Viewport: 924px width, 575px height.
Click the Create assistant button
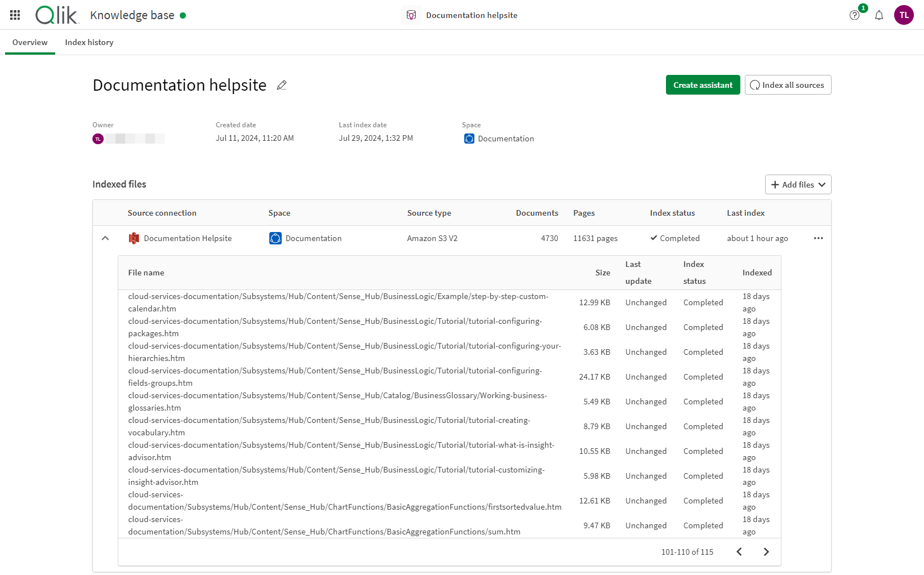click(703, 85)
